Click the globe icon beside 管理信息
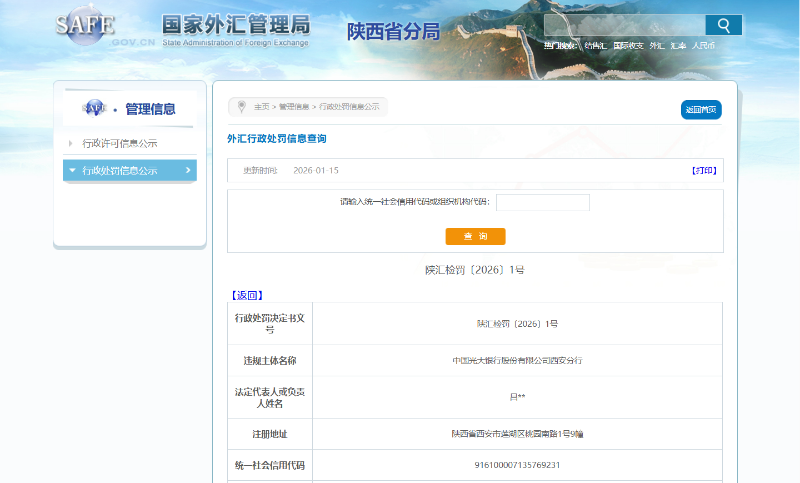 click(x=94, y=108)
